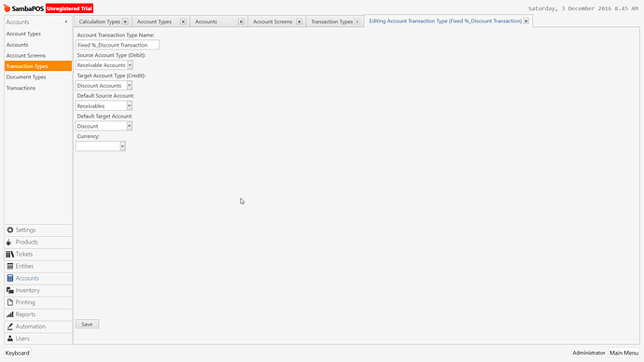Click the Keyboard button

(x=17, y=353)
